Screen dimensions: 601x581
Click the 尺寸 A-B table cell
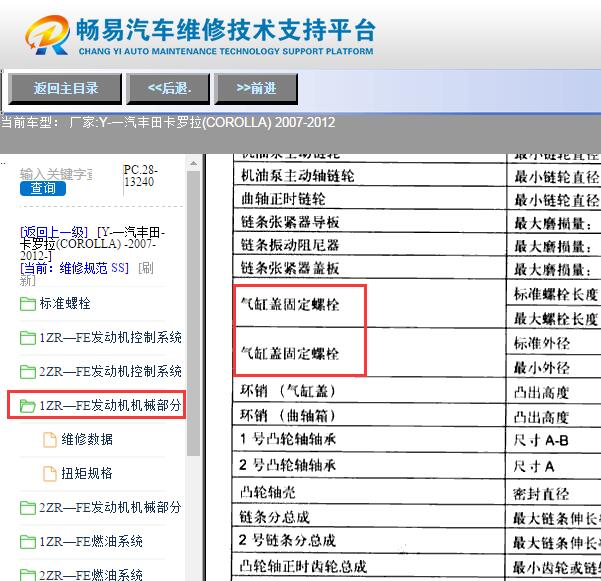point(554,440)
